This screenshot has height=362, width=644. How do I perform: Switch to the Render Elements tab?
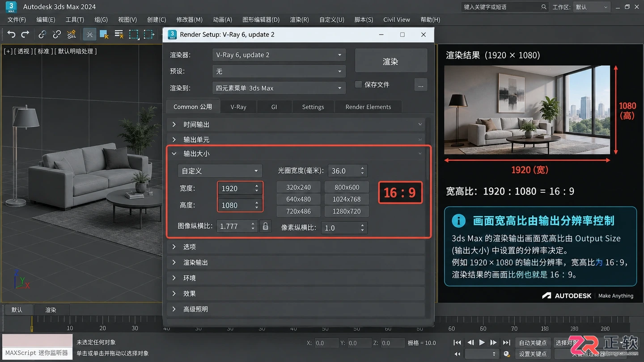(x=368, y=107)
